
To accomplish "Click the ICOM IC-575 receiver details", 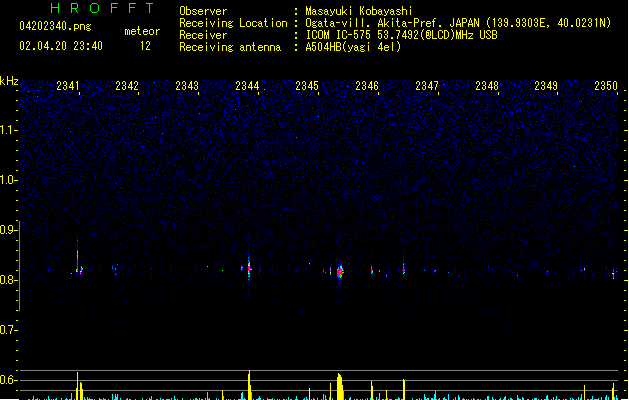I will [402, 35].
